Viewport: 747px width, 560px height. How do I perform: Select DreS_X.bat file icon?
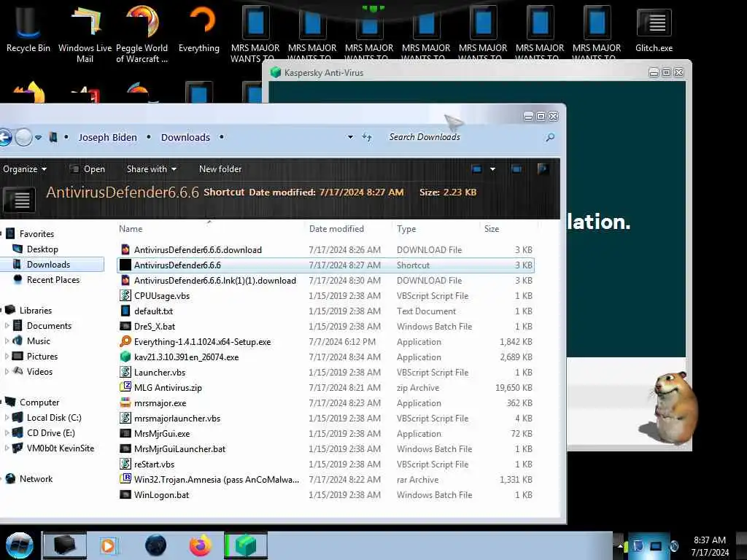[125, 326]
